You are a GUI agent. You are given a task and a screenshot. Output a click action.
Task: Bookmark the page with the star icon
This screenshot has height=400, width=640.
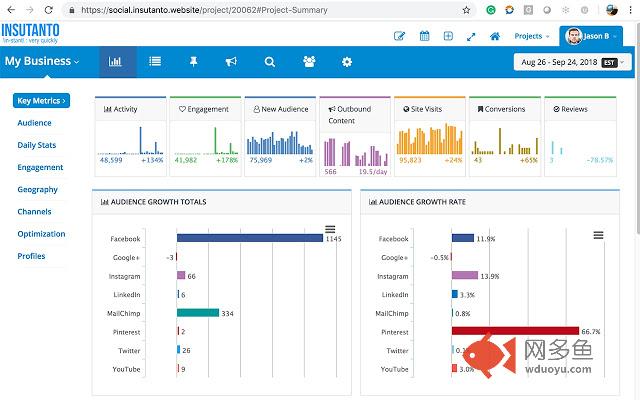point(466,10)
